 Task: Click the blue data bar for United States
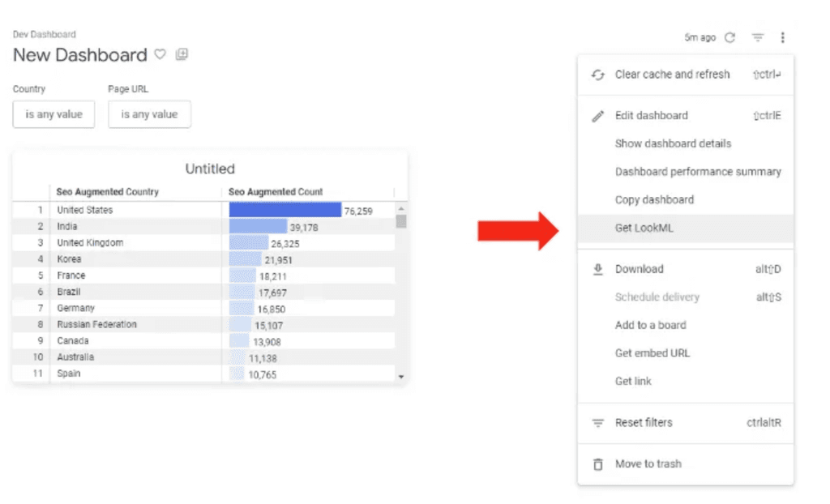click(x=284, y=210)
